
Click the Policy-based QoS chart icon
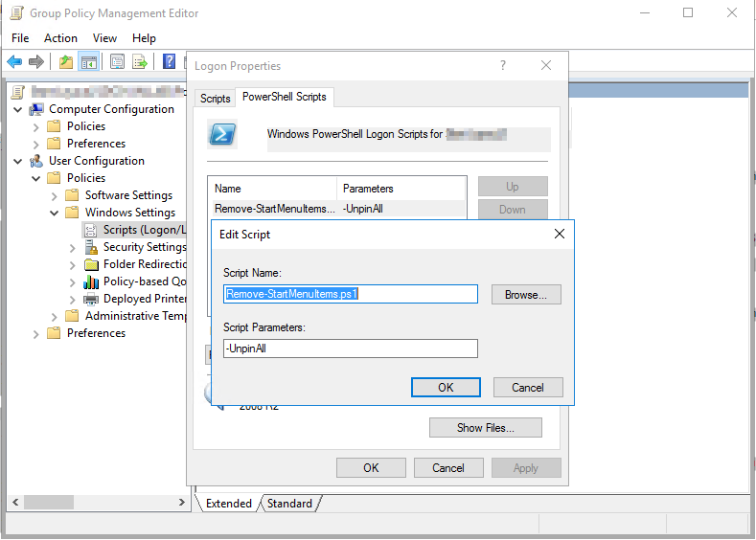click(x=92, y=281)
